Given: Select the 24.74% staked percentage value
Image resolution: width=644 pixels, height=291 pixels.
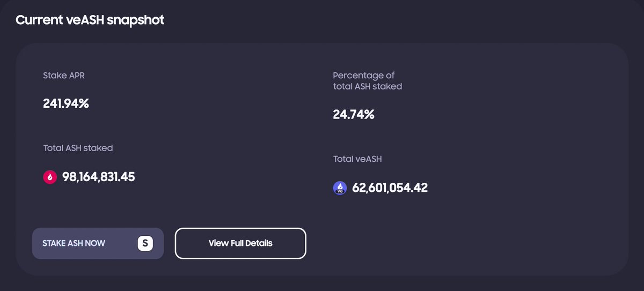Looking at the screenshot, I should click(354, 114).
